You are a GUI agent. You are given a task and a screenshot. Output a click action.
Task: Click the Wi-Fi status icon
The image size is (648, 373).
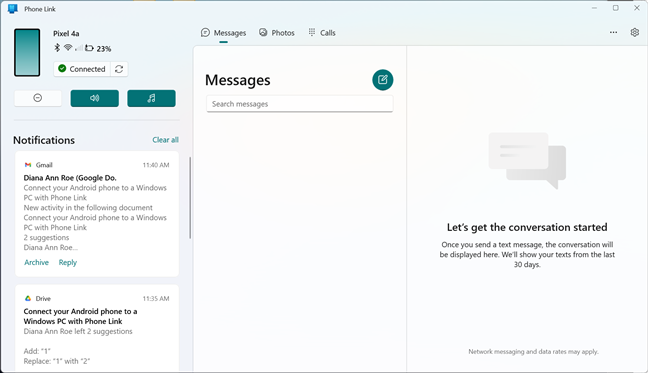click(68, 48)
